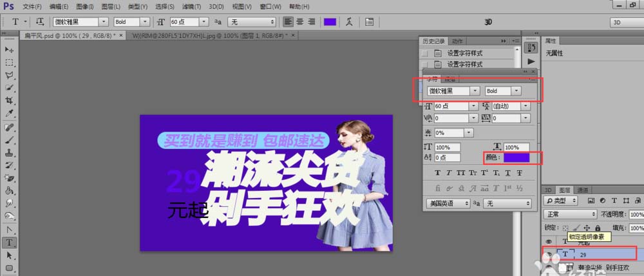Select the Polygonal Lasso tool
Viewport: 644px width, 276px height.
click(10, 75)
